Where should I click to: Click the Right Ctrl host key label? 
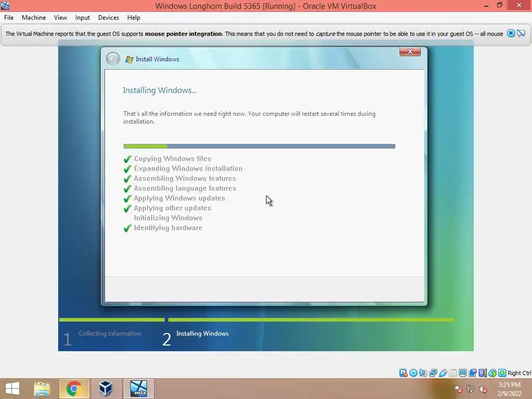point(519,373)
